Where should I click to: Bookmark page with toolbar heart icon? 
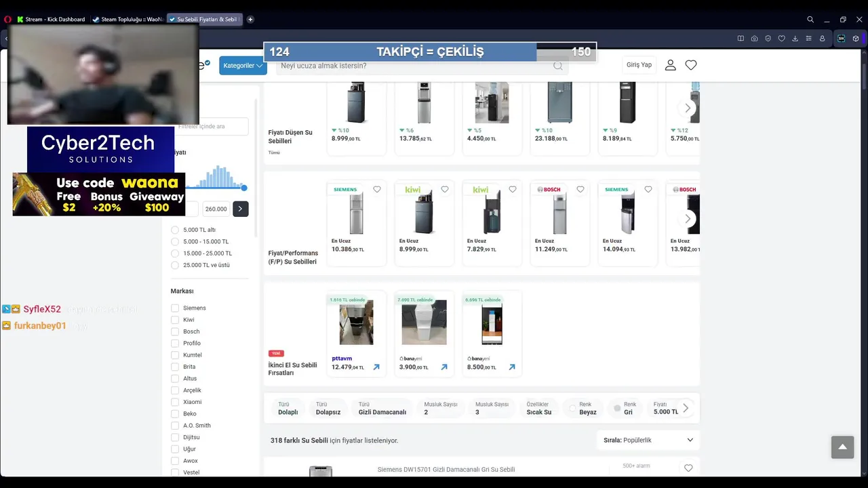point(781,39)
